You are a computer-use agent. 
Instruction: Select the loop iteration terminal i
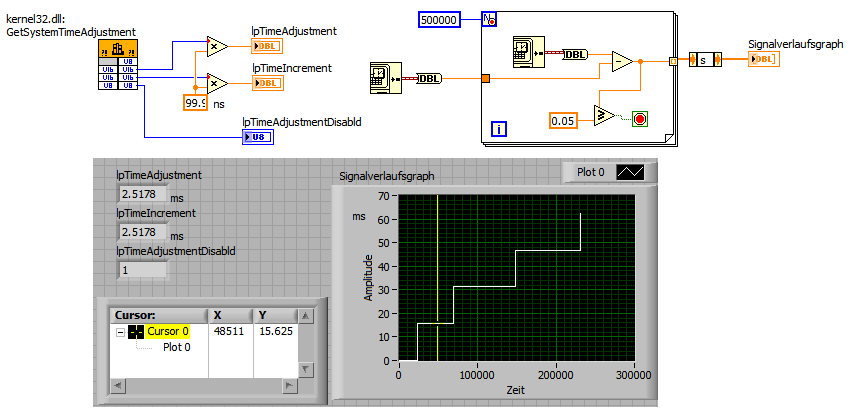tap(499, 129)
